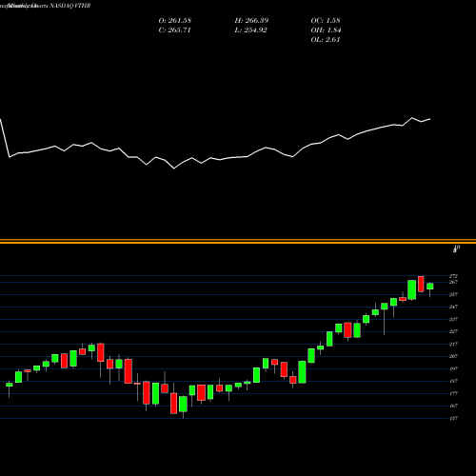Image resolution: width=476 pixels, height=476 pixels.
Task: Click the most recent candlestick at the chart end
Action: tap(430, 287)
